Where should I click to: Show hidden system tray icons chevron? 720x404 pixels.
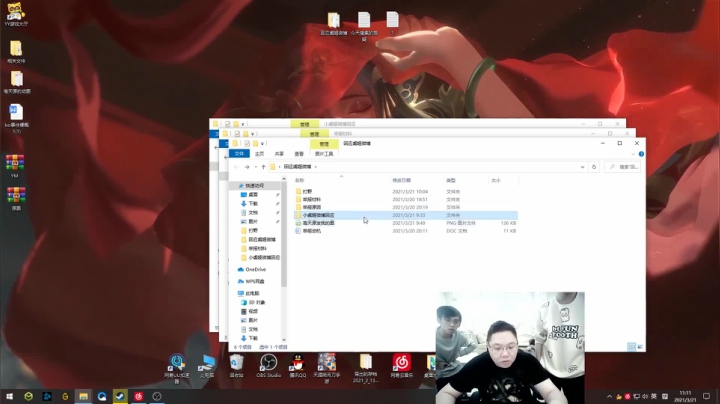pyautogui.click(x=609, y=396)
